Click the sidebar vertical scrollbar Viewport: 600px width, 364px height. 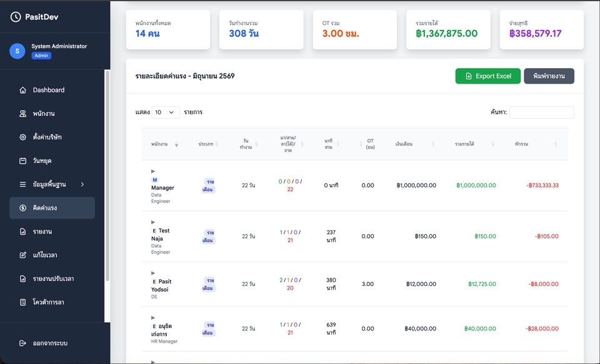107,176
